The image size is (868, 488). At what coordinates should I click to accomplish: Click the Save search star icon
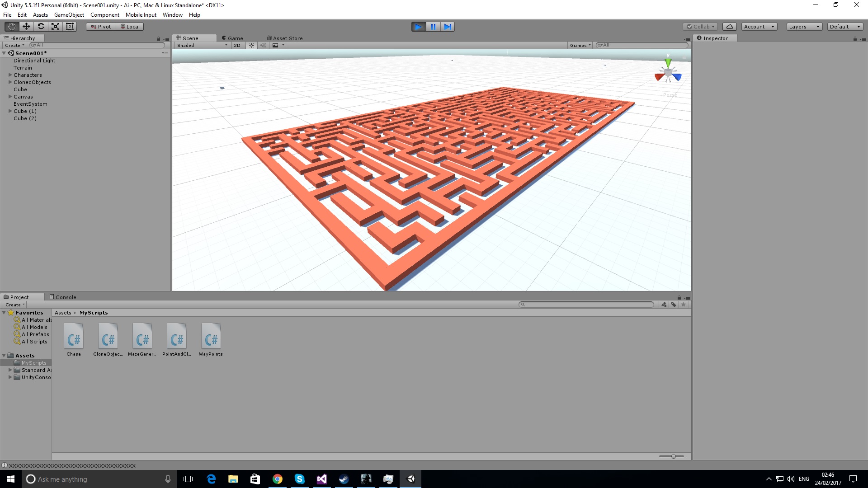tap(684, 305)
